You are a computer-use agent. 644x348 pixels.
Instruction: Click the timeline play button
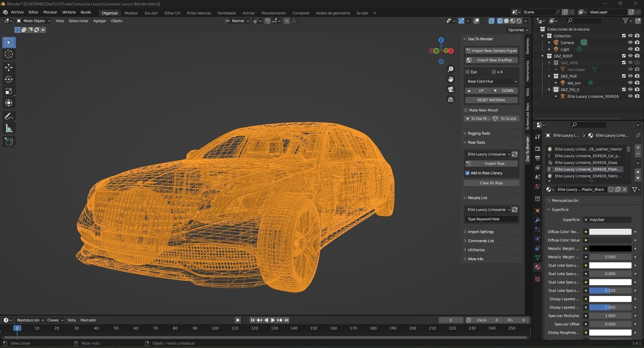pos(273,320)
